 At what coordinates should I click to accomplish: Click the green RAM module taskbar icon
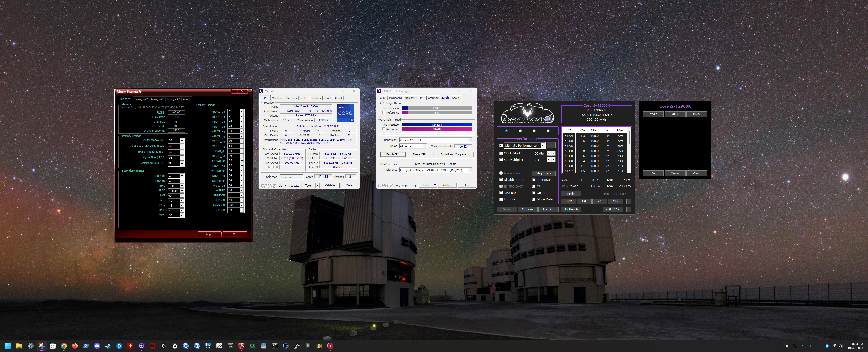pyautogui.click(x=252, y=346)
